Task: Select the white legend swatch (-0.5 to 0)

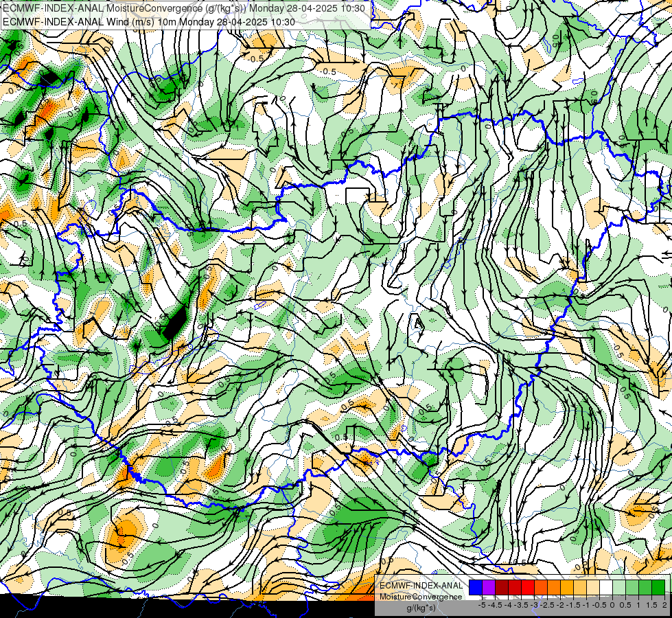Action: tap(606, 588)
